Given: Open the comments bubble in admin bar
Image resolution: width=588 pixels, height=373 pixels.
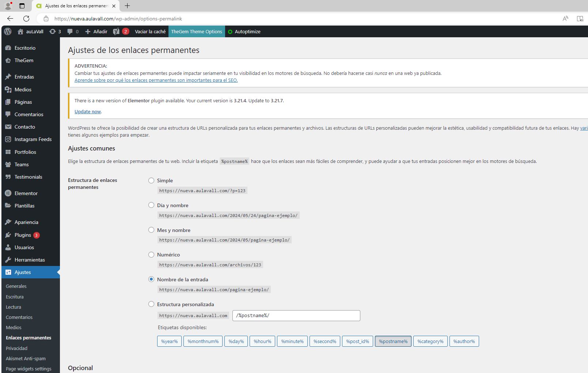Looking at the screenshot, I should point(70,31).
